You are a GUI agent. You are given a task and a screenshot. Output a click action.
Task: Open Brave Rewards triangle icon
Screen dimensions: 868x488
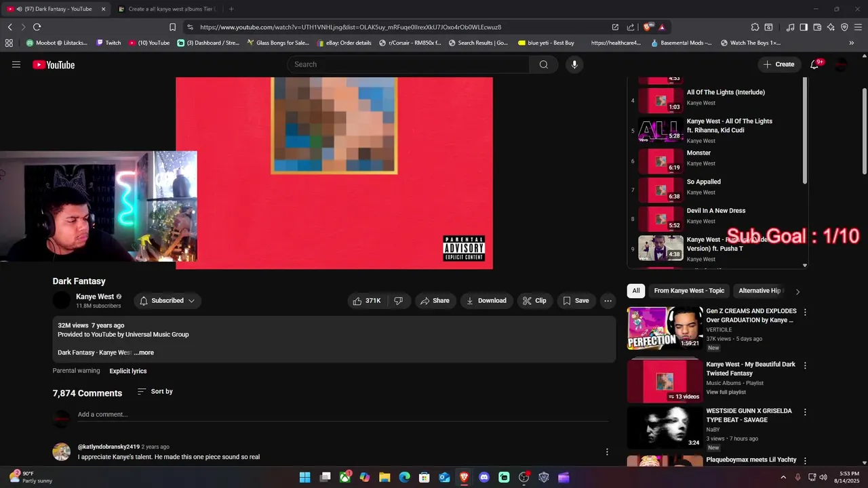662,27
